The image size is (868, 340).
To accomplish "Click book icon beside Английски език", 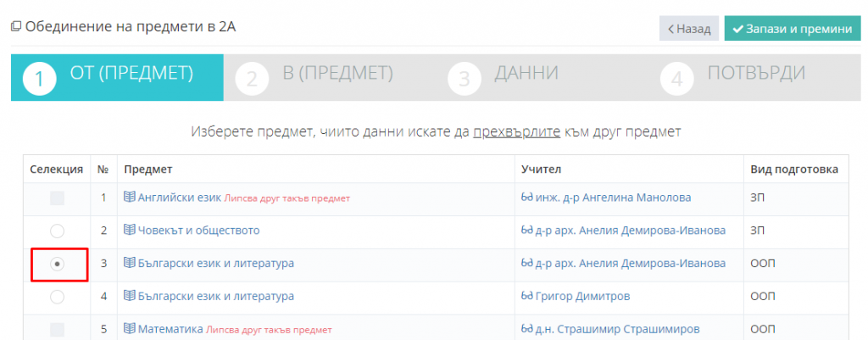I will (x=130, y=198).
